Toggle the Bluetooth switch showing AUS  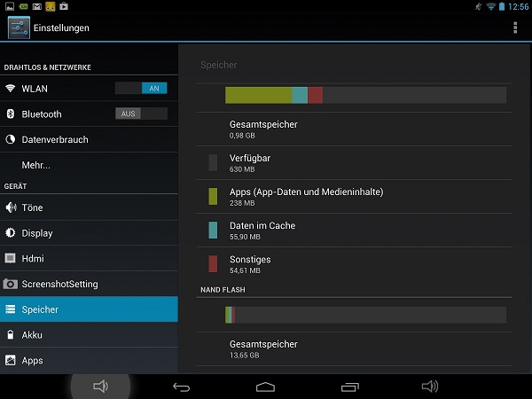[141, 113]
